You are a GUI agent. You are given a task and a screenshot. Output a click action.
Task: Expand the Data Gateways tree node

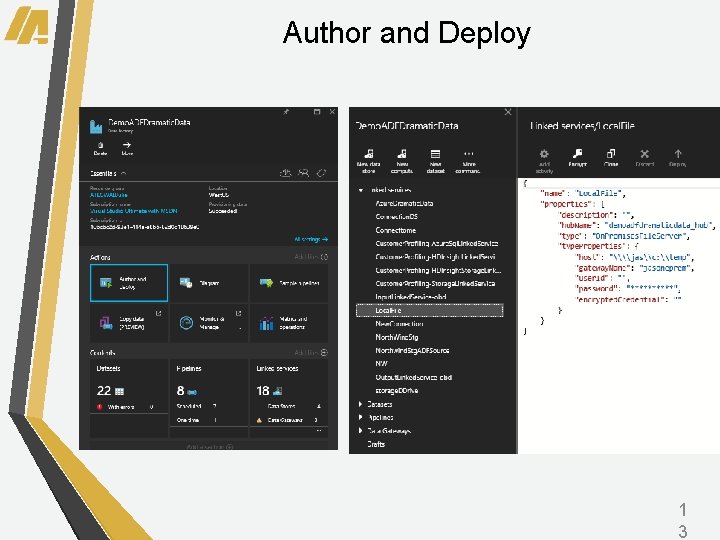click(360, 431)
